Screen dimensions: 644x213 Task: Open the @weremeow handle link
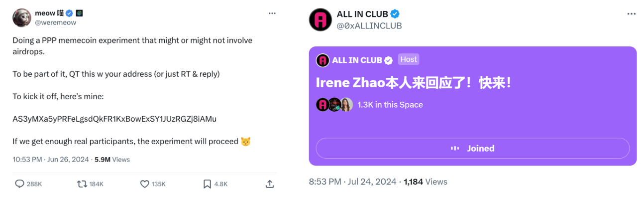pyautogui.click(x=55, y=22)
